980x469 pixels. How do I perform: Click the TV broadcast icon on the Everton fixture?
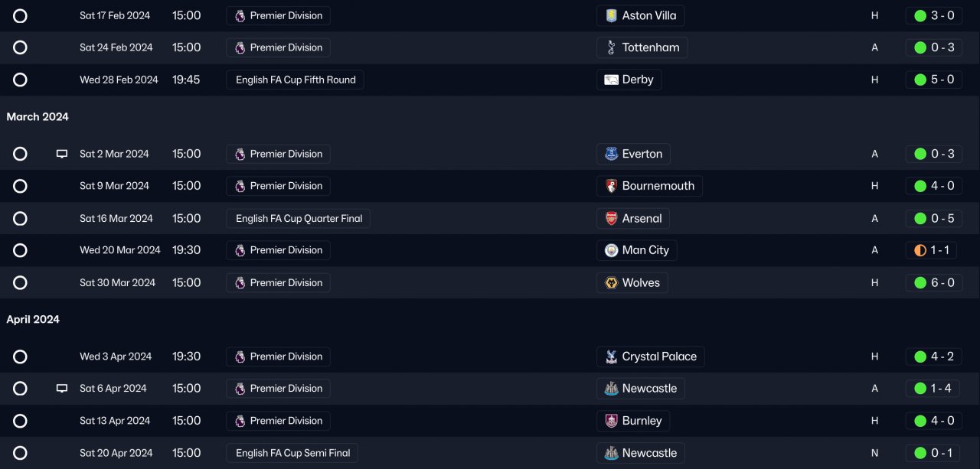pyautogui.click(x=62, y=154)
